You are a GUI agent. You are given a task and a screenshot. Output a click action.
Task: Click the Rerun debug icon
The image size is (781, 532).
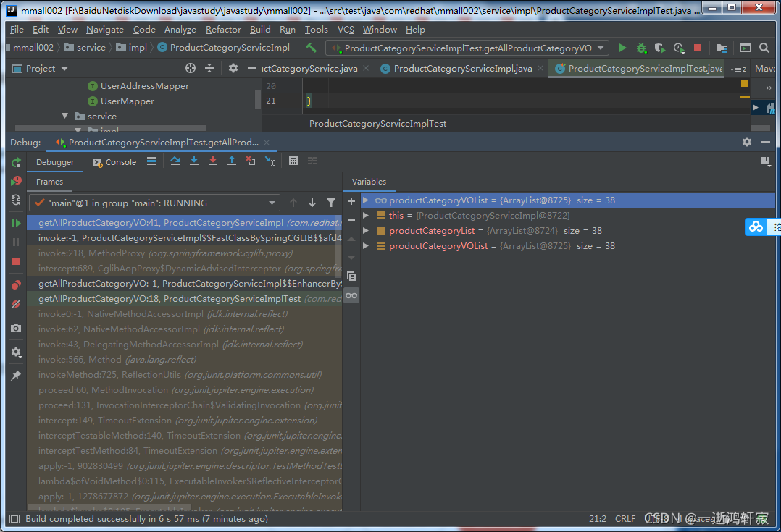16,162
